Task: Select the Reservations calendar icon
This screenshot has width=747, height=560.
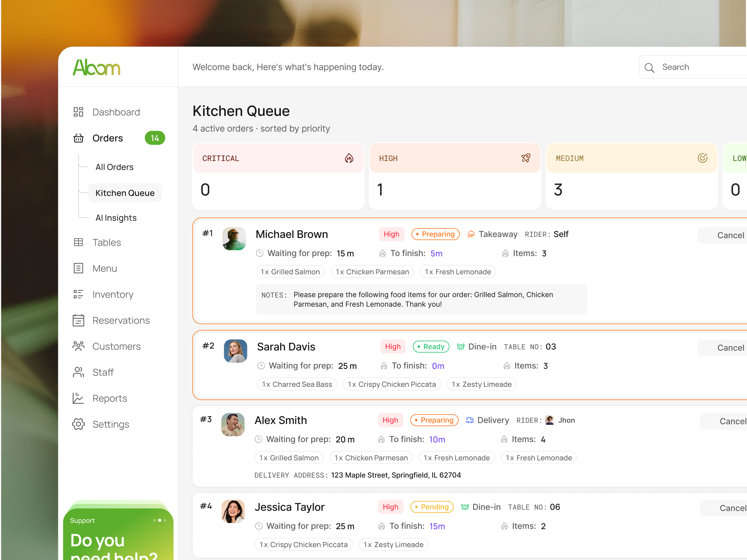Action: pyautogui.click(x=78, y=320)
